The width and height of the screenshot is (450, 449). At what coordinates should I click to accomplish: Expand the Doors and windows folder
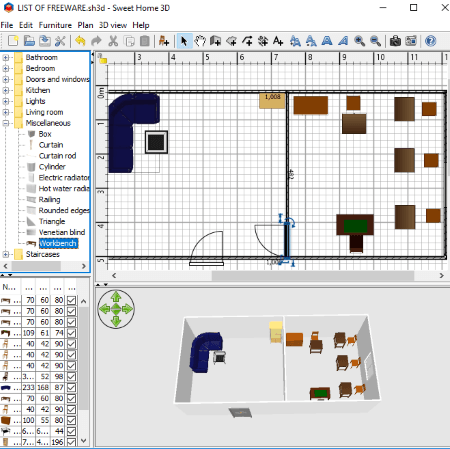click(6, 79)
